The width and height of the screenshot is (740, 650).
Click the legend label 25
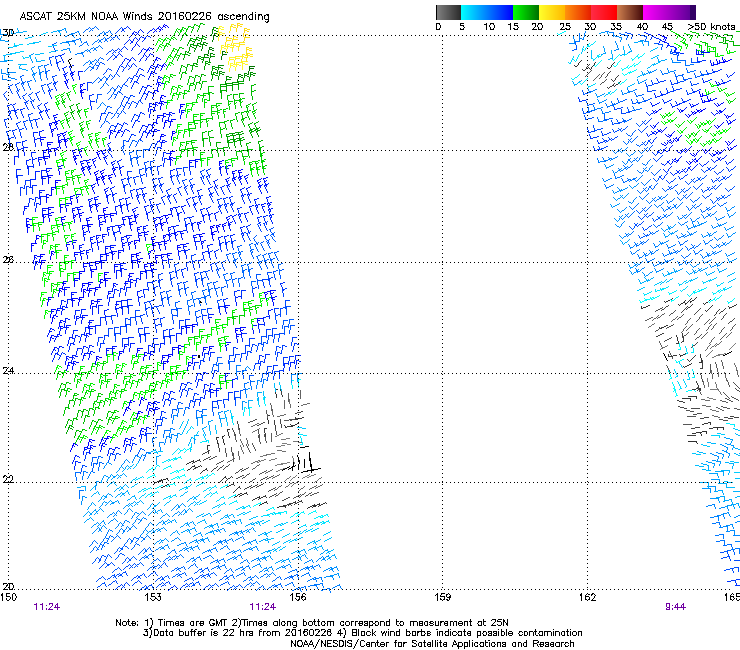(565, 27)
